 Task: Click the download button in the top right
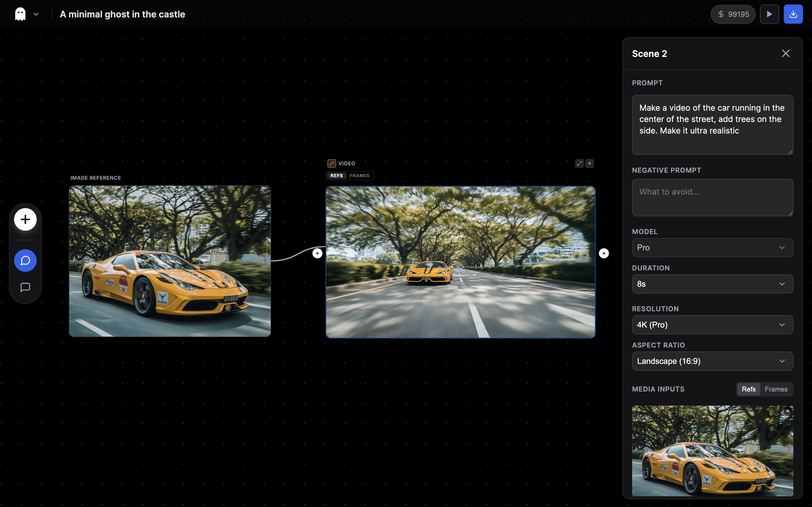pyautogui.click(x=793, y=14)
